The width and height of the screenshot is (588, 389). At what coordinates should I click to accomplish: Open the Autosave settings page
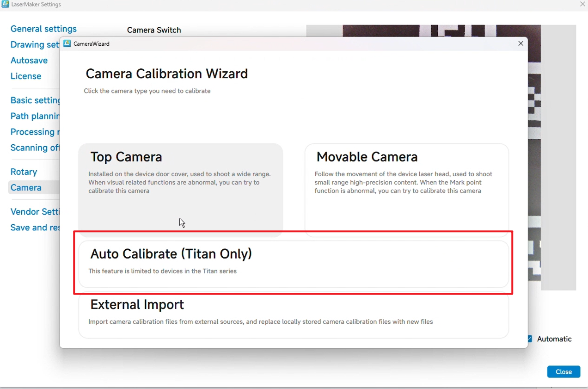[x=29, y=60]
